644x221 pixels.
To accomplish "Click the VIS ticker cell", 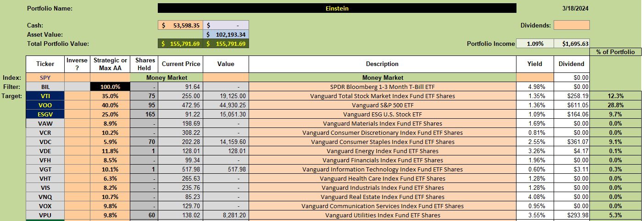I will [x=45, y=188].
